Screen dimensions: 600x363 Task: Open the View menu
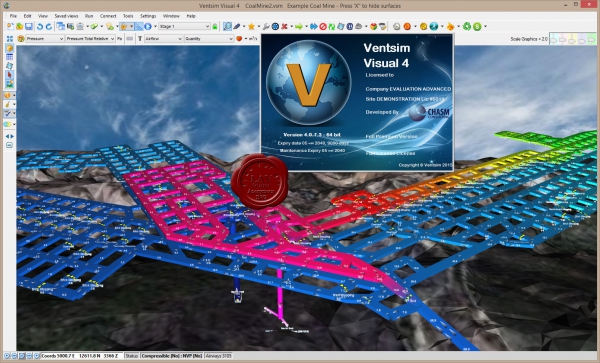tap(43, 16)
